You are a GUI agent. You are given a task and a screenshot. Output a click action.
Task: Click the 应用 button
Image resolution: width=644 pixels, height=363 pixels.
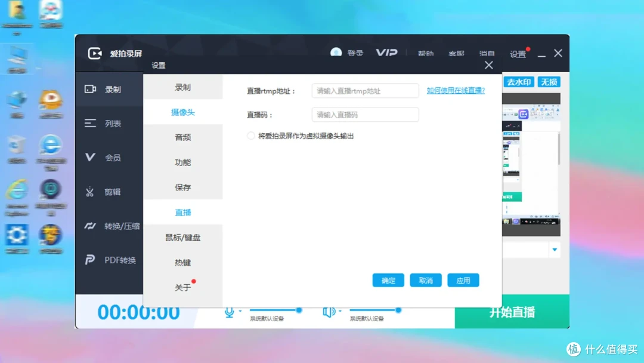pyautogui.click(x=463, y=281)
